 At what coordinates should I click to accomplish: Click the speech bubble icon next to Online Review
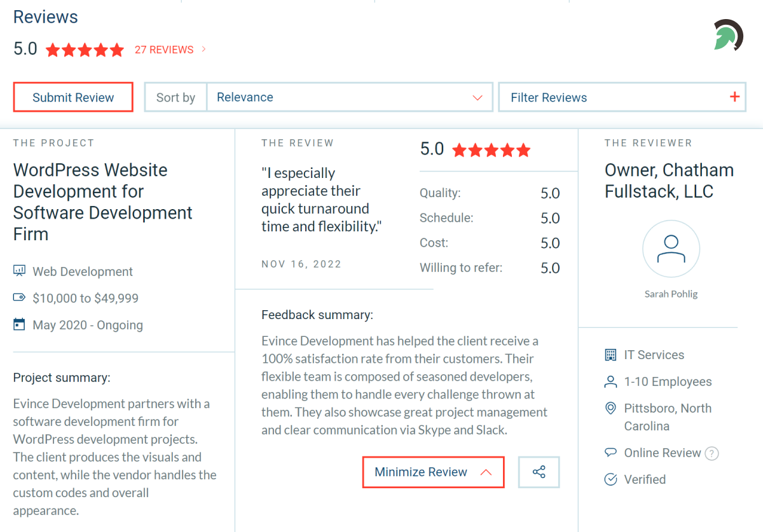[611, 452]
